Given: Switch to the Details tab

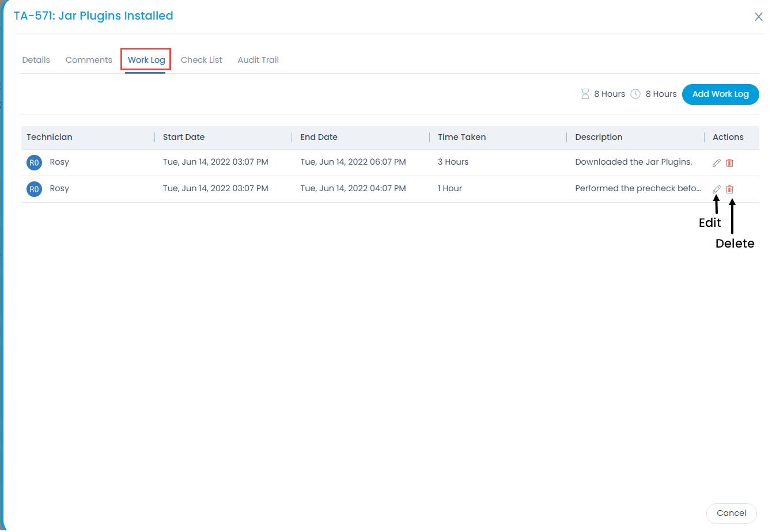Looking at the screenshot, I should pos(36,60).
